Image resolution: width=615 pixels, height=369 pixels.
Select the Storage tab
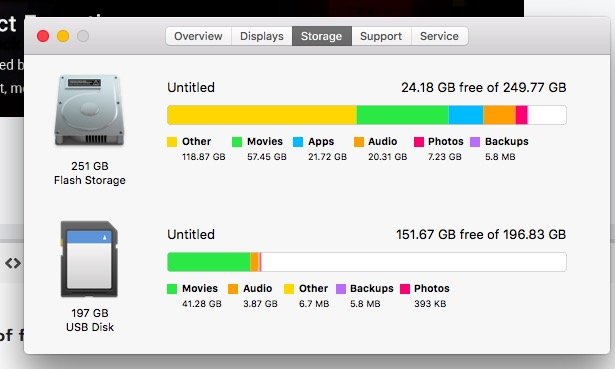coord(322,36)
